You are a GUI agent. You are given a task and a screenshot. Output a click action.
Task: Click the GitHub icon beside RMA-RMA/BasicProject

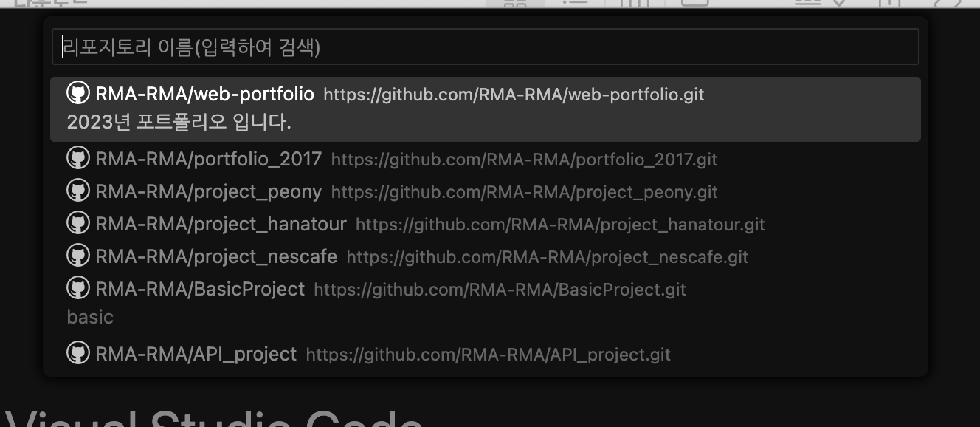(x=78, y=288)
